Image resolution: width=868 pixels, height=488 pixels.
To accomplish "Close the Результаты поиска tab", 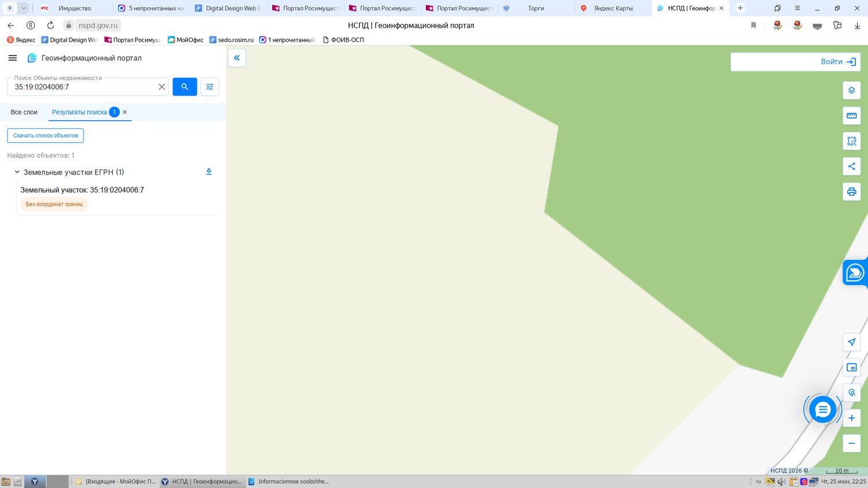I will pos(125,112).
